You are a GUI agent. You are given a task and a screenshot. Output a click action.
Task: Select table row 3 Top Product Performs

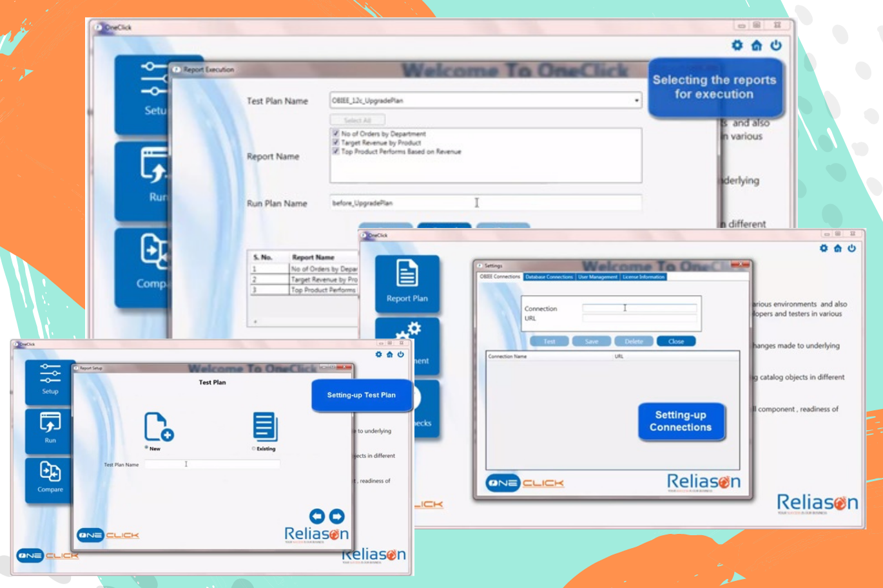pos(304,290)
